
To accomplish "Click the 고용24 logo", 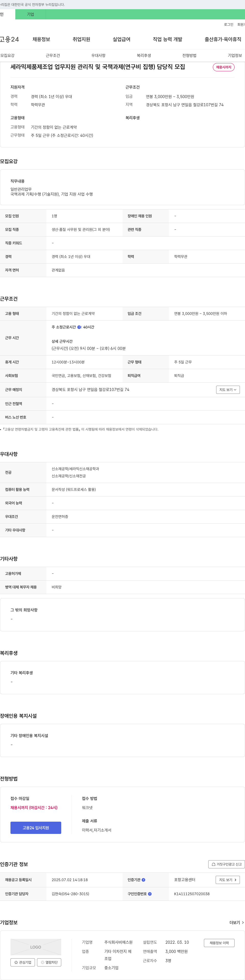I will click(9, 39).
